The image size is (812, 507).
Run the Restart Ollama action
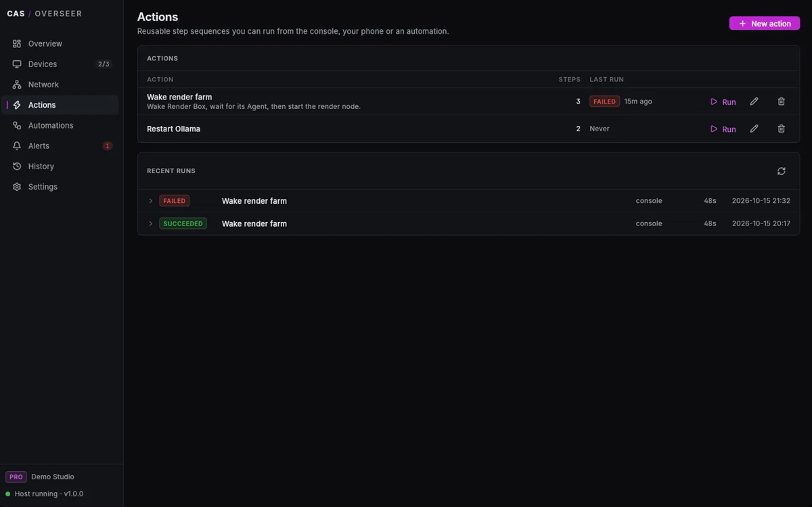click(x=723, y=129)
